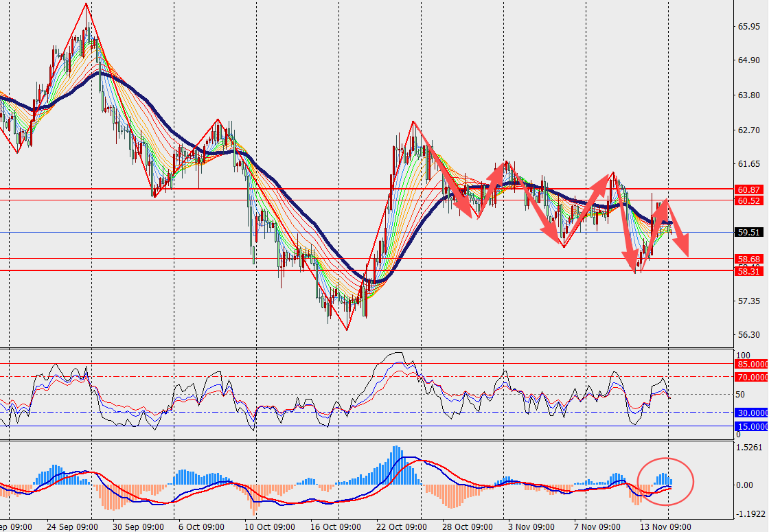The width and height of the screenshot is (769, 532).
Task: Click the -1.1922 MACD scale value
Action: (x=748, y=513)
